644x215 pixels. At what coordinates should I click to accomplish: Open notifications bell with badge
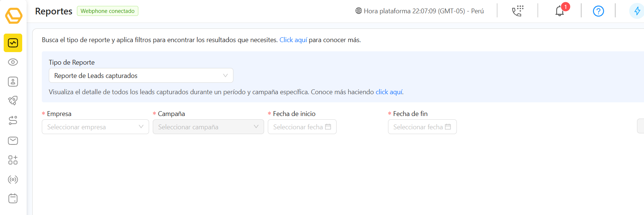coord(560,11)
